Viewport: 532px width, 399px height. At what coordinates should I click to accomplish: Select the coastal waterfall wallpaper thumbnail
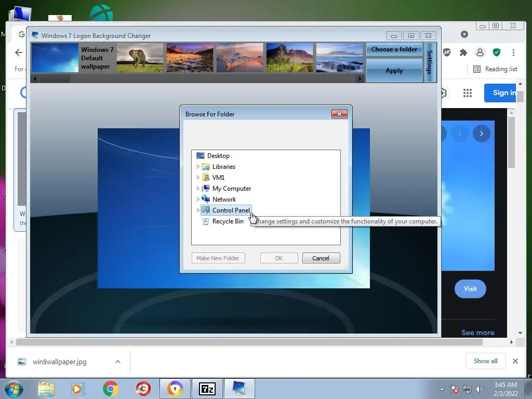coord(340,58)
